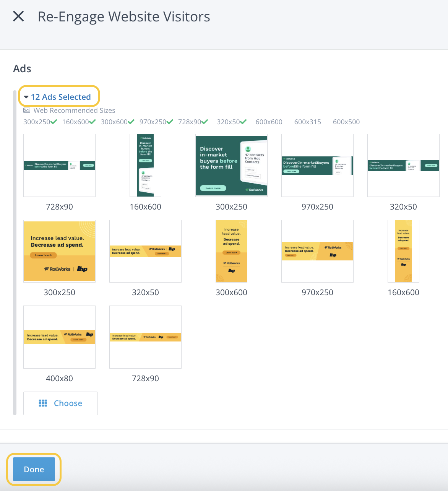
Task: Select the yellow 400x80 banner ad
Action: point(59,337)
